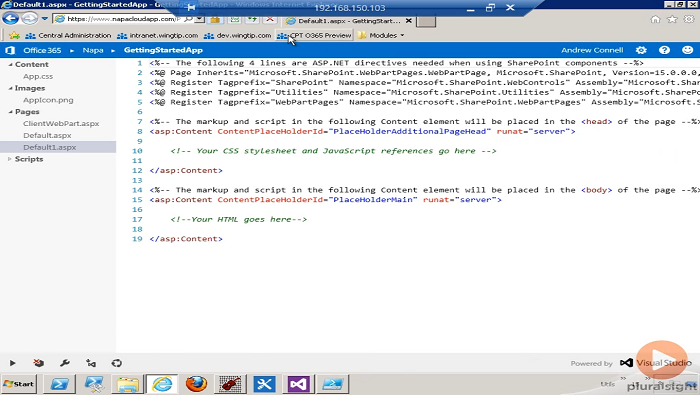Run the project with the play icon
The height and width of the screenshot is (395, 700).
12,363
